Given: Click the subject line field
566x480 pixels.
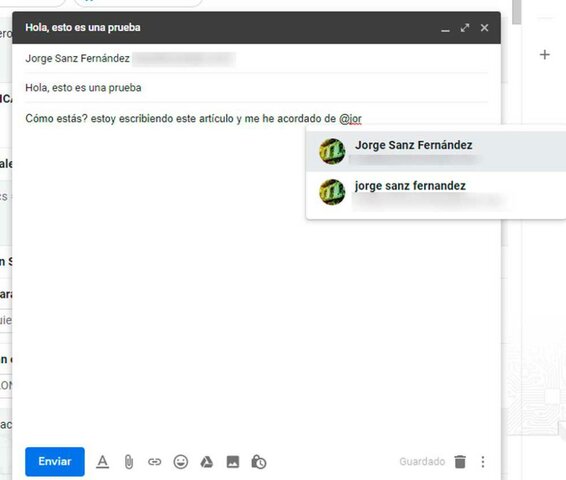Looking at the screenshot, I should 256,88.
